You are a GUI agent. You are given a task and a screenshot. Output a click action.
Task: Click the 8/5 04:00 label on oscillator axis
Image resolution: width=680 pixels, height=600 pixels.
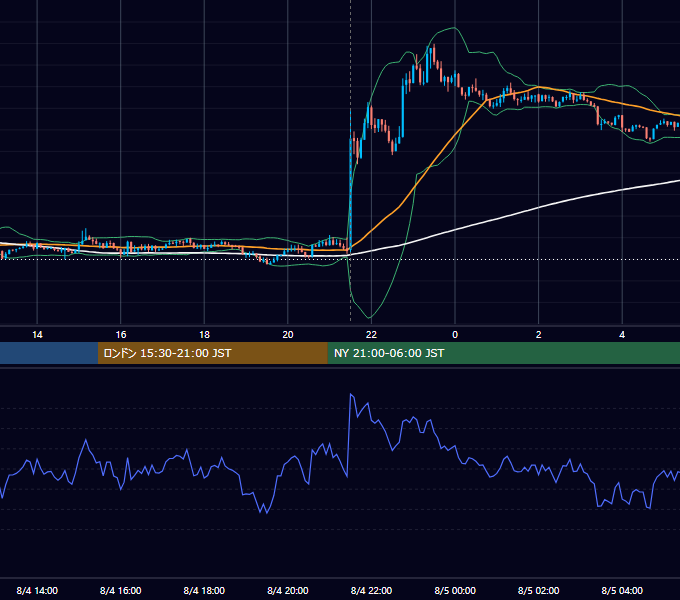point(622,590)
